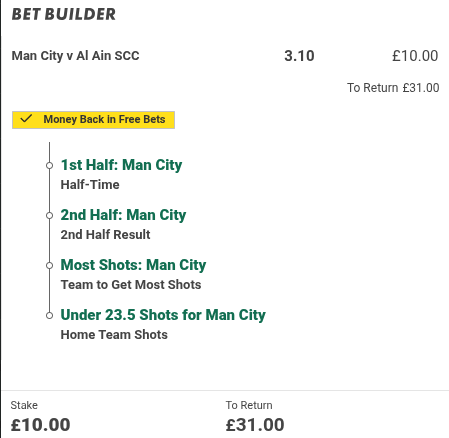449x438 pixels.
Task: Select the Most Shots: Man City selection
Action: (x=133, y=265)
